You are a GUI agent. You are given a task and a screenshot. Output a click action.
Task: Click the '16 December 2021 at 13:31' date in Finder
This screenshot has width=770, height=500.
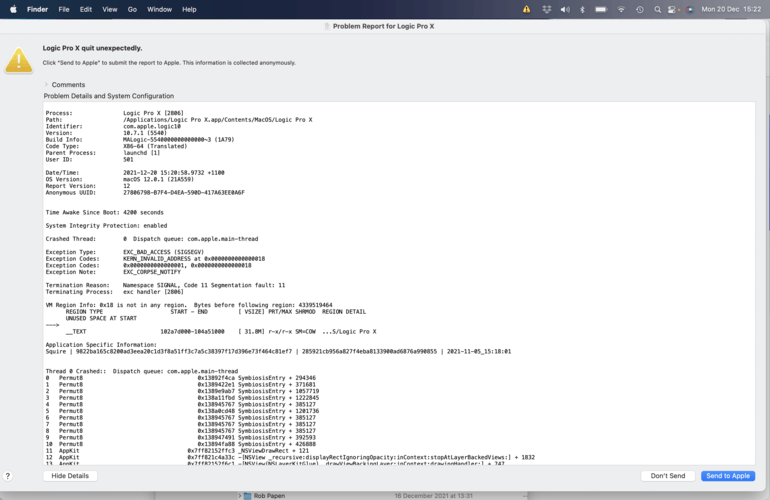pyautogui.click(x=434, y=496)
